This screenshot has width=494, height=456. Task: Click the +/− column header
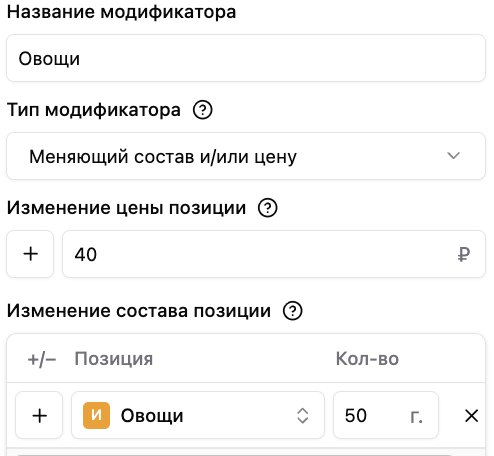(42, 360)
